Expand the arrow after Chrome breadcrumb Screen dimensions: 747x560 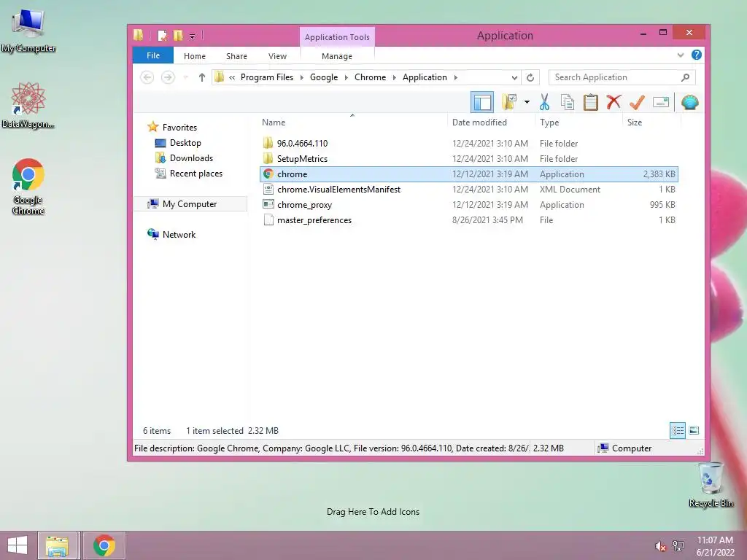tap(395, 77)
